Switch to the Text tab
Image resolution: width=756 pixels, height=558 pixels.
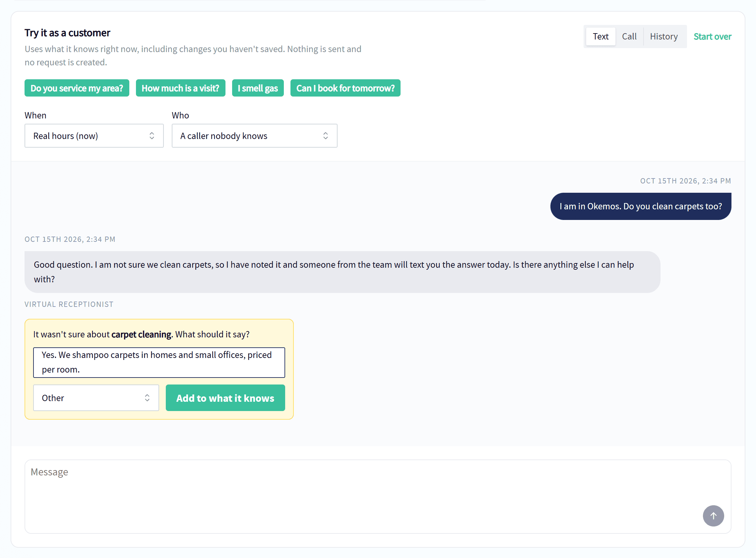tap(600, 36)
